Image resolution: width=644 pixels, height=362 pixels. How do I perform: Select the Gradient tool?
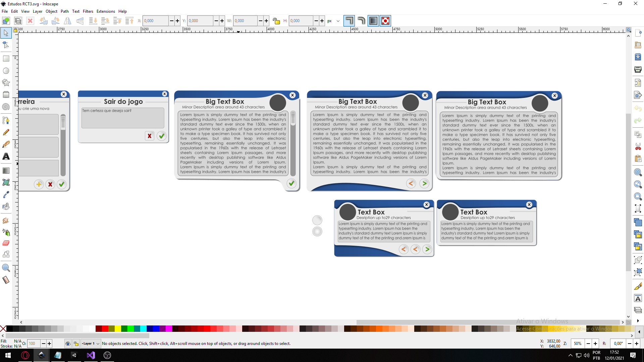pos(6,171)
